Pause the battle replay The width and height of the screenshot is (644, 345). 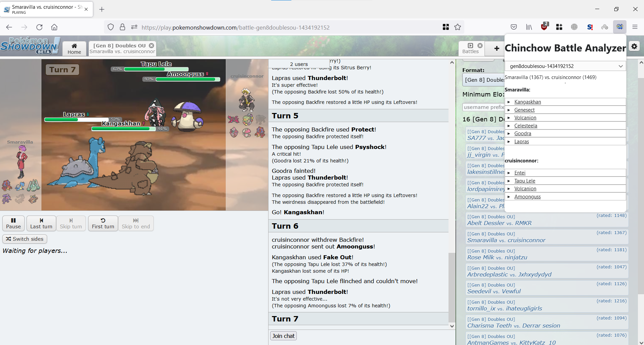(13, 223)
